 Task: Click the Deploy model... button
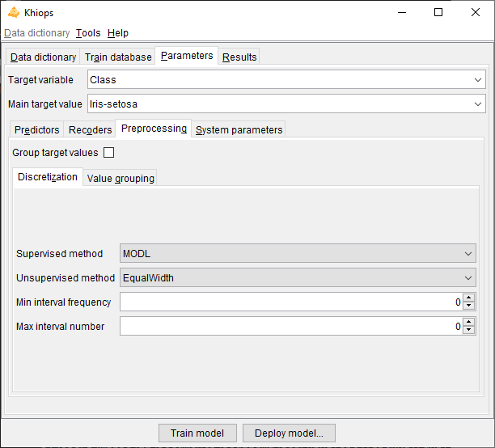click(289, 433)
